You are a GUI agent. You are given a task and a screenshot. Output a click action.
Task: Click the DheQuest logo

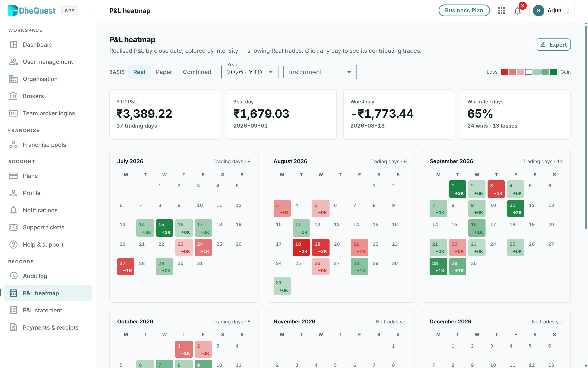(32, 11)
